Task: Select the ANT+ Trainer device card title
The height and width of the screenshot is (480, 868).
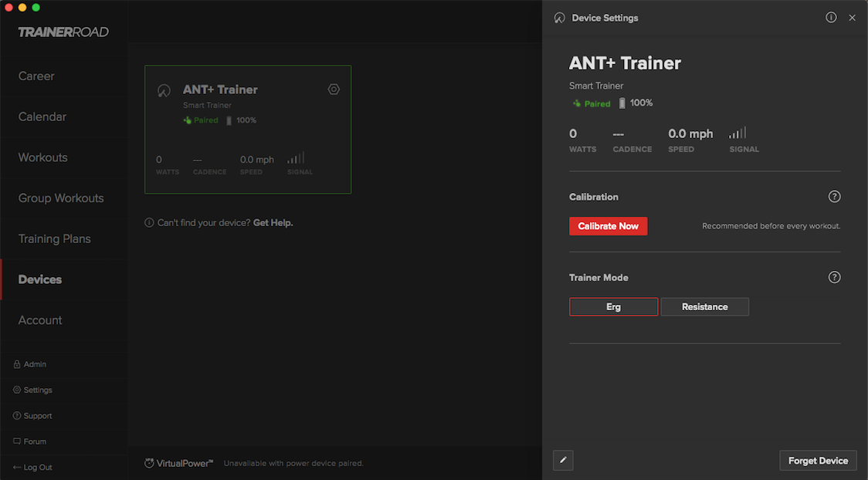Action: click(220, 90)
